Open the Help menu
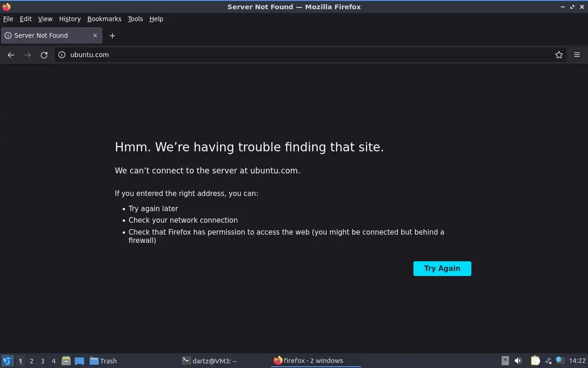This screenshot has width=588, height=368. 156,19
